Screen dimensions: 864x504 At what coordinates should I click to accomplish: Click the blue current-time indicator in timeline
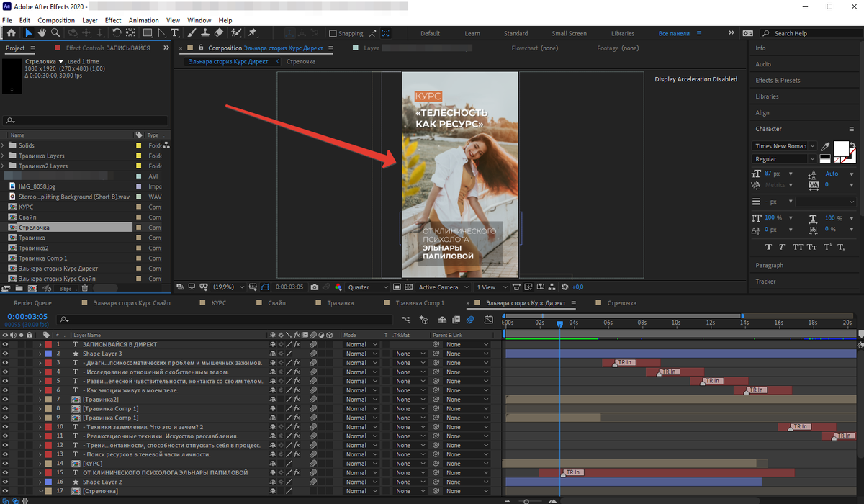[x=559, y=325]
